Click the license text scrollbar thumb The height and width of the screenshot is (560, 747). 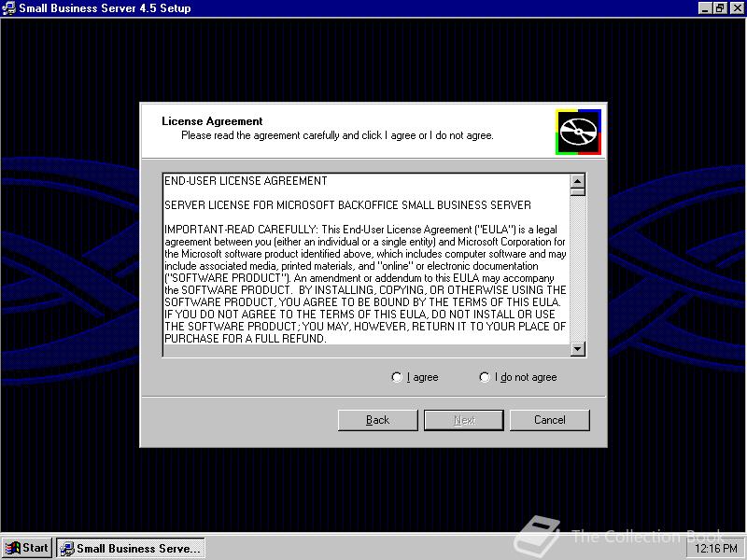click(577, 192)
